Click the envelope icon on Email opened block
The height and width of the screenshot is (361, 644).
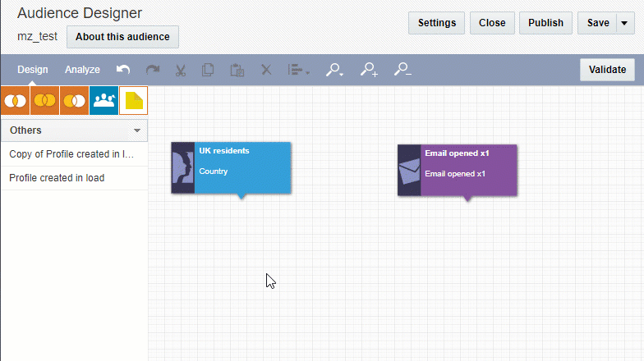pos(409,171)
